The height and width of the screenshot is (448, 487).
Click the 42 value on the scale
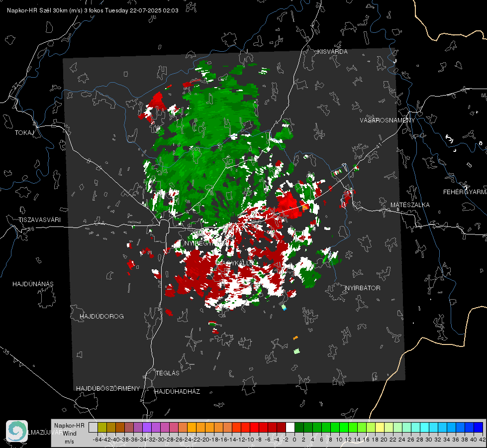(x=482, y=440)
